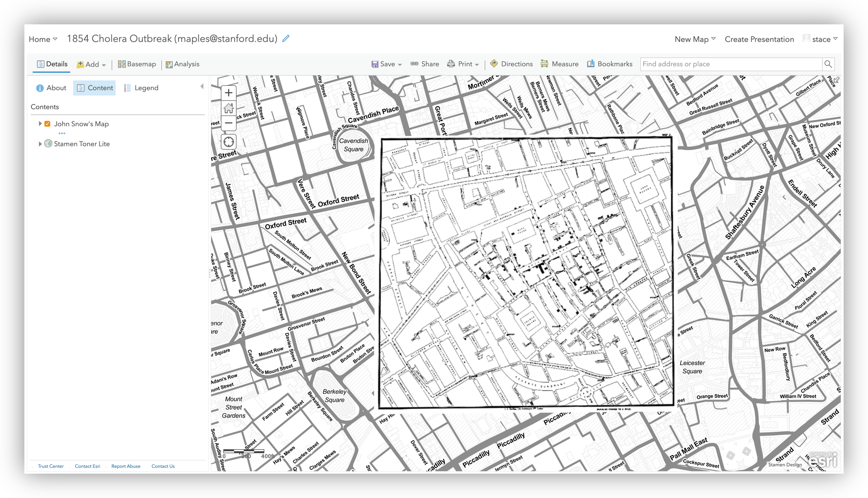This screenshot has width=868, height=498.
Task: Select John Snow's Map layer name
Action: click(81, 124)
